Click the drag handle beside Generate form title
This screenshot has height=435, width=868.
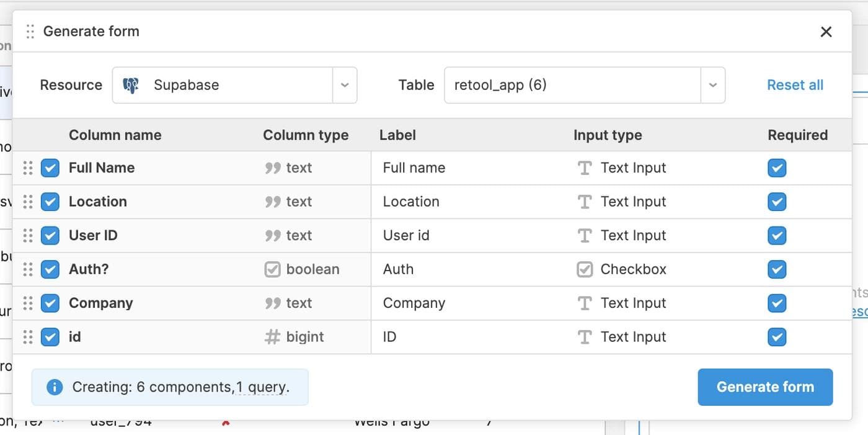tap(30, 32)
